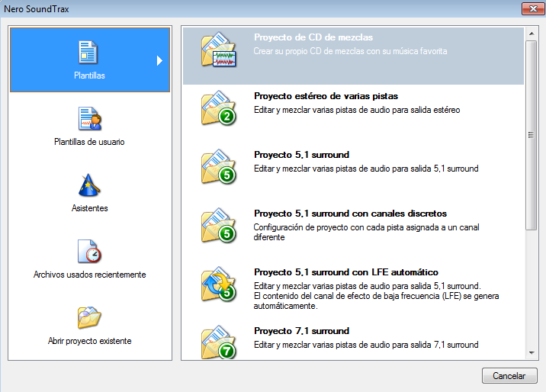Click the Proyecto estéreo de varias pistas icon

click(x=218, y=108)
